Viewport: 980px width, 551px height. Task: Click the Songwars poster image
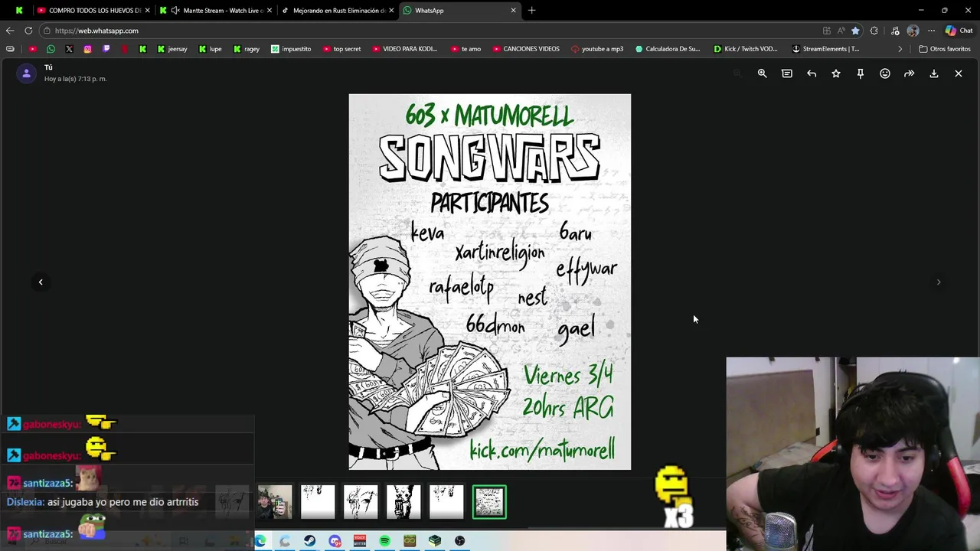[490, 282]
